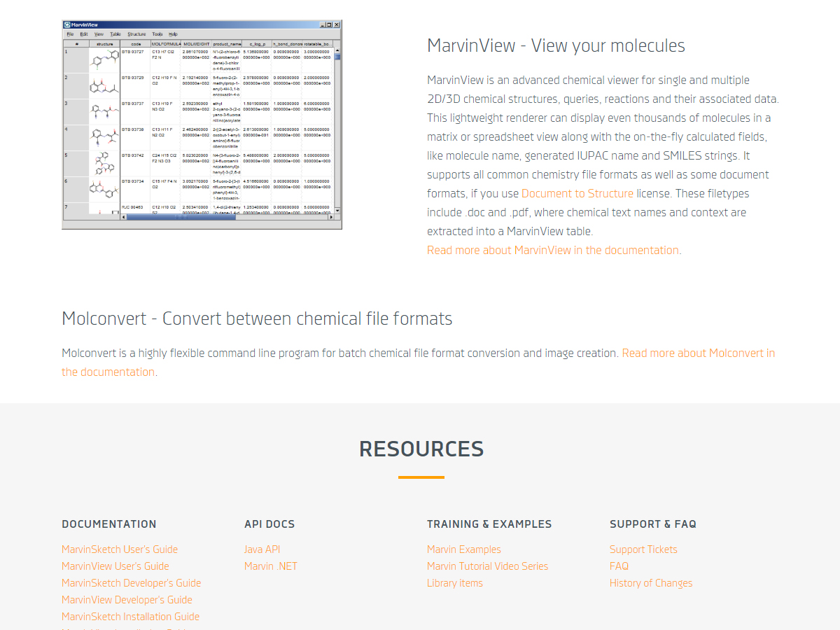The width and height of the screenshot is (840, 630).
Task: View Marvin Examples page
Action: click(463, 549)
